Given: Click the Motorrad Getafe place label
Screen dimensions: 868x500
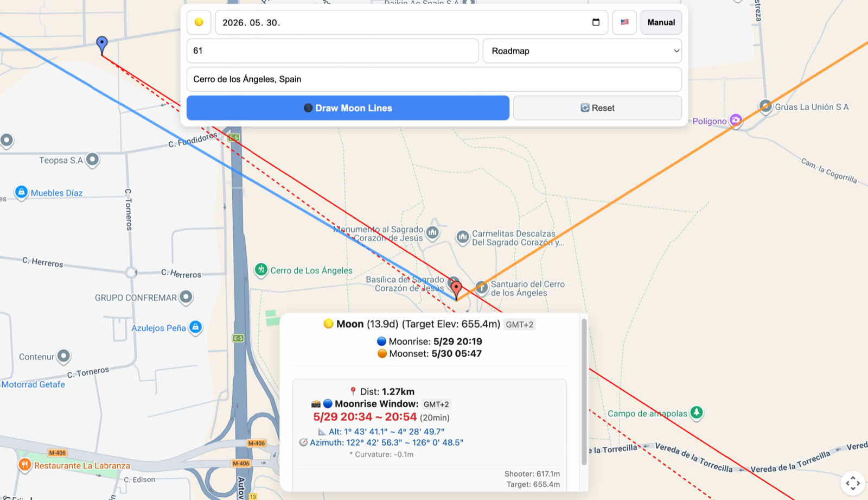Looking at the screenshot, I should point(33,384).
